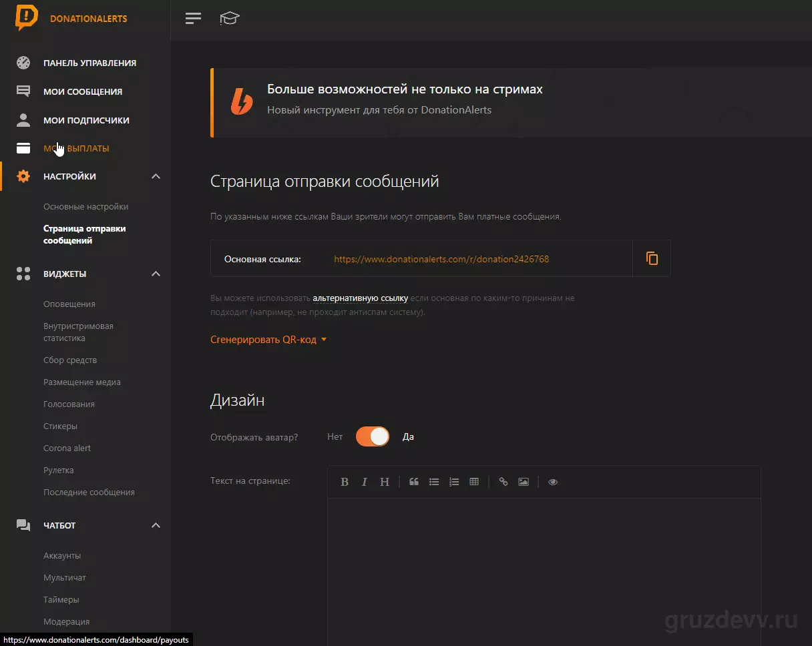Toggle the editor preview eye icon
Screen dimensions: 812x646
(x=553, y=482)
